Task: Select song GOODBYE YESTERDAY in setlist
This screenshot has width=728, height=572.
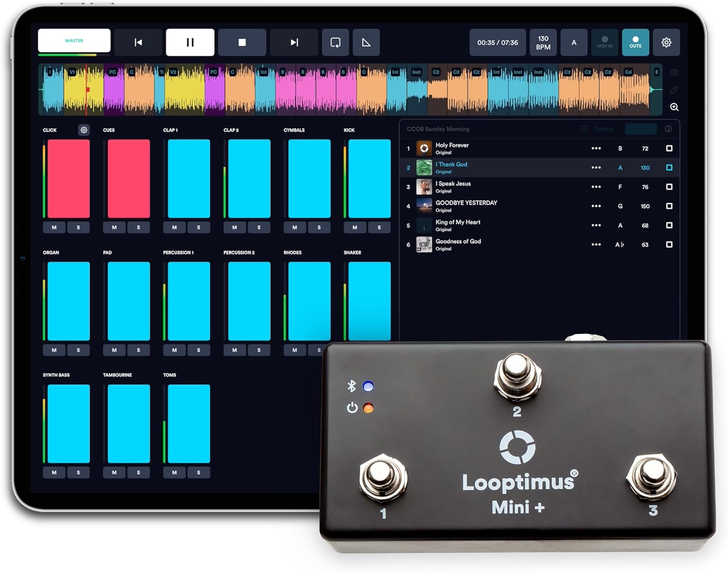Action: click(x=540, y=206)
